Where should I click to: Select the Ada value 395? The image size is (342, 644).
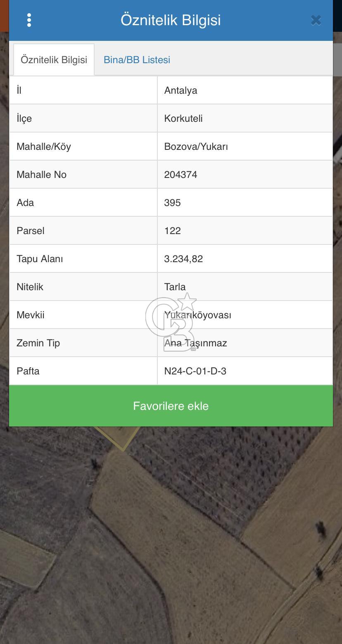point(172,203)
